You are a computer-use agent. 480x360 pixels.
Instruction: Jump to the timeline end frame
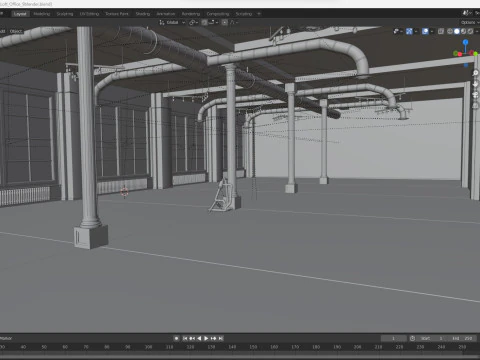(x=221, y=338)
